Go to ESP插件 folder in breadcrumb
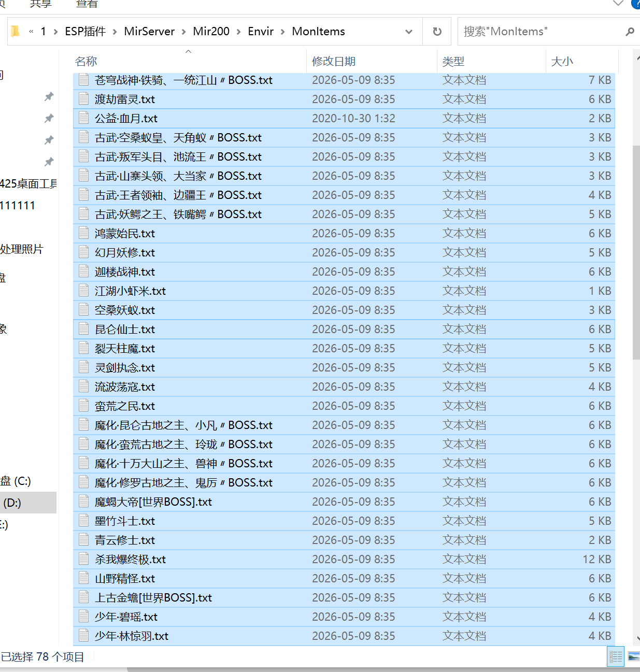Screen dimensions: 640x672 [85, 32]
